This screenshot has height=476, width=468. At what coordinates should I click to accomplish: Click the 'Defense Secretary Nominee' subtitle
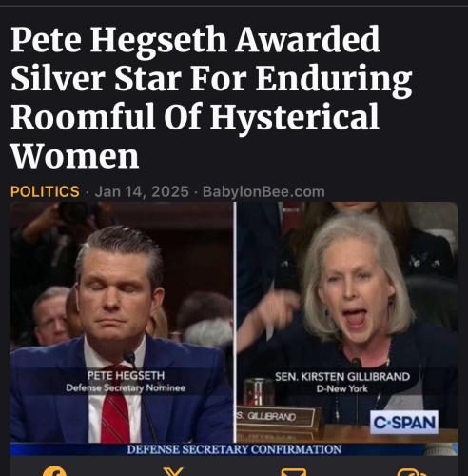tap(126, 387)
